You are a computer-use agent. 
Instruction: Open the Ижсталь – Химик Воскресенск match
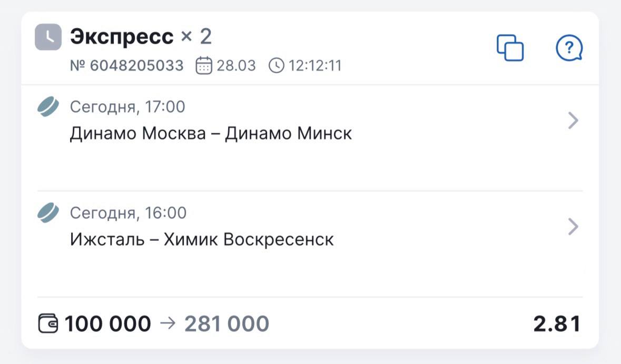pos(202,240)
